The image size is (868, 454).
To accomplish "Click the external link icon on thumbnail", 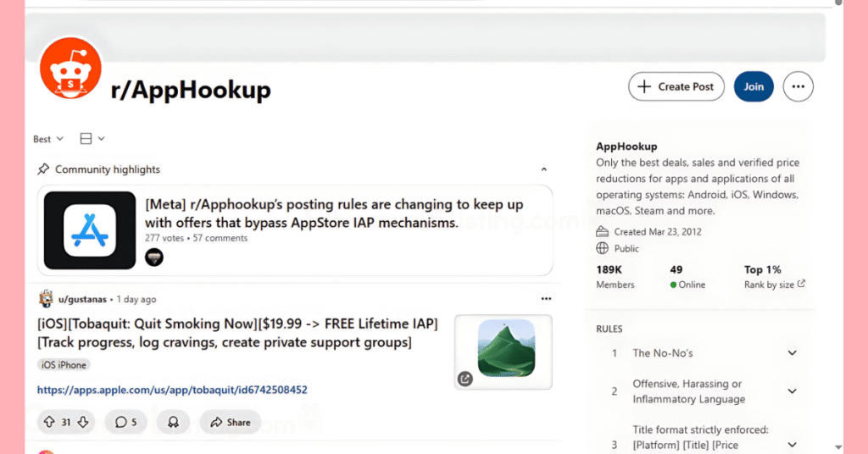I will point(465,379).
